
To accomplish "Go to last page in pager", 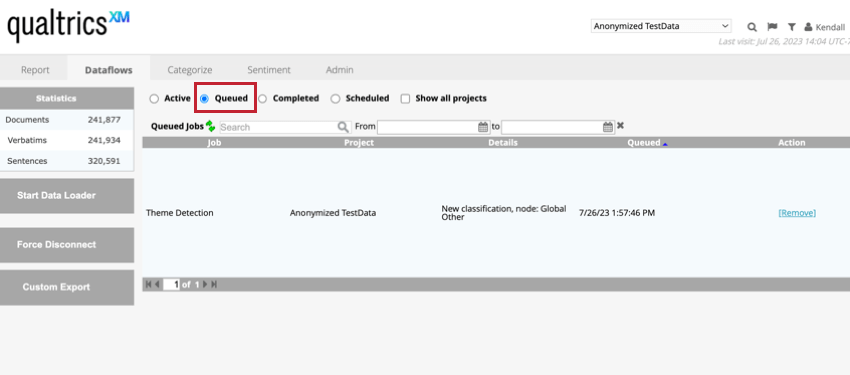I will 214,284.
